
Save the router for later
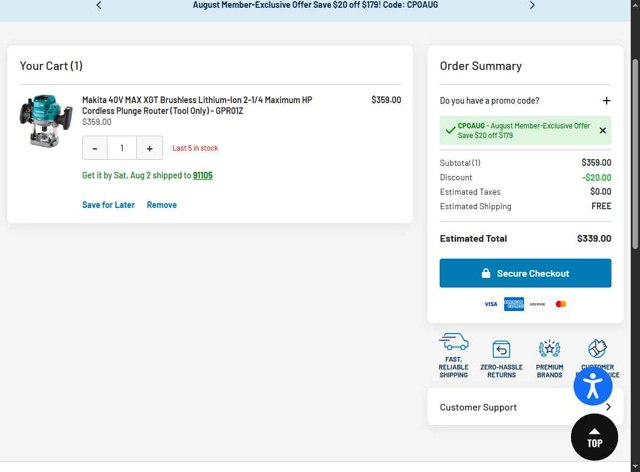click(x=108, y=205)
